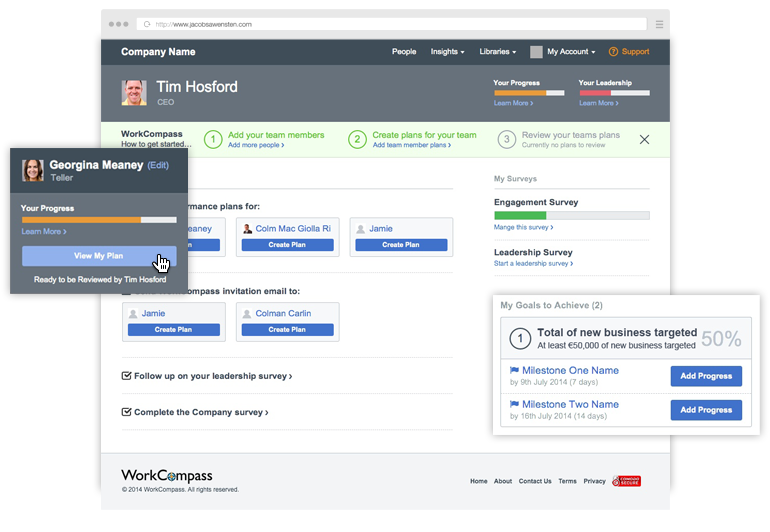Expand the Insights dropdown menu

tap(447, 52)
